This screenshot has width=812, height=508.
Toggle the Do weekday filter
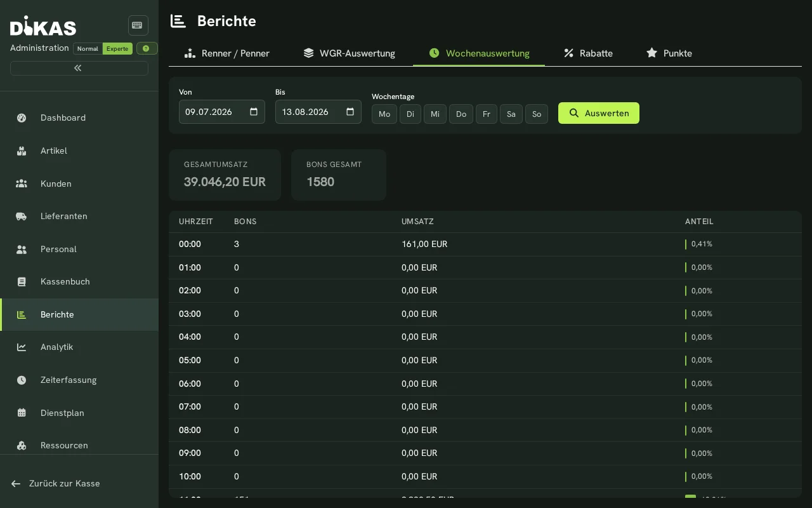coord(461,114)
